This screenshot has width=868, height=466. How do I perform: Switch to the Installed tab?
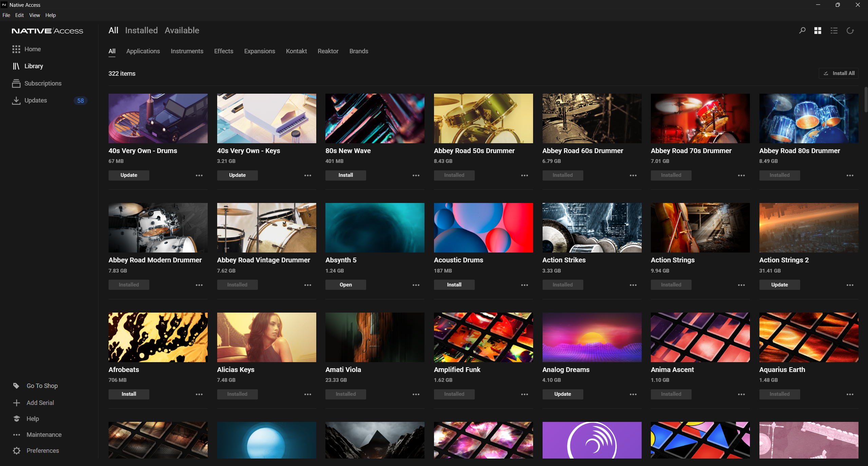(141, 31)
